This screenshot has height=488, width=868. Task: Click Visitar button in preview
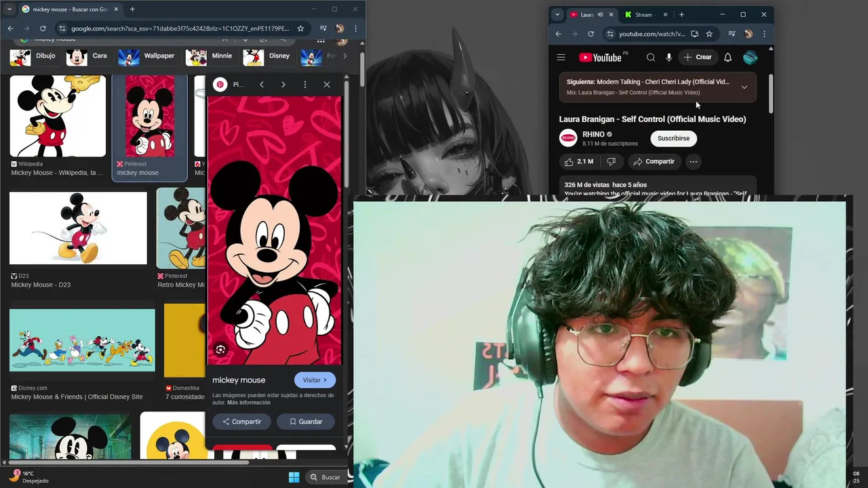coord(315,380)
